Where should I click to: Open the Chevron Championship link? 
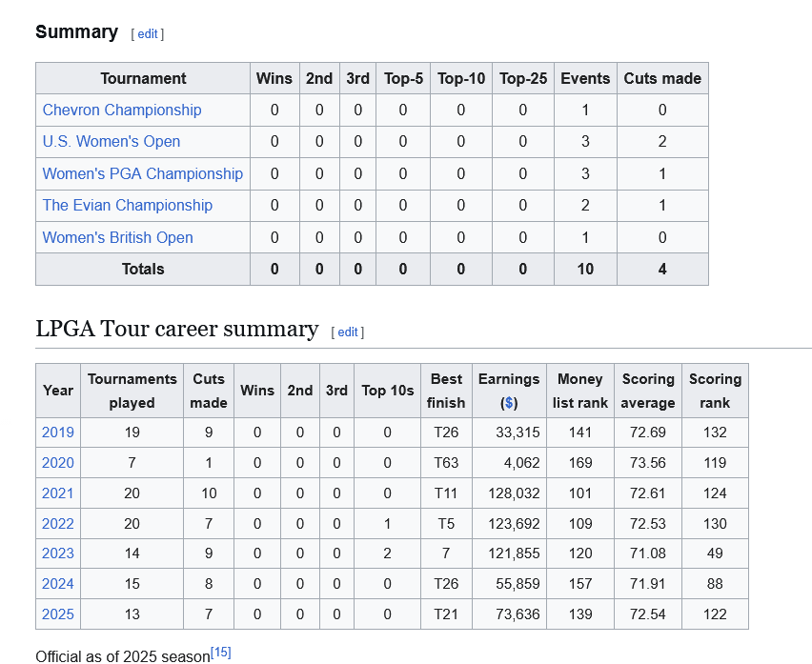[x=122, y=111]
